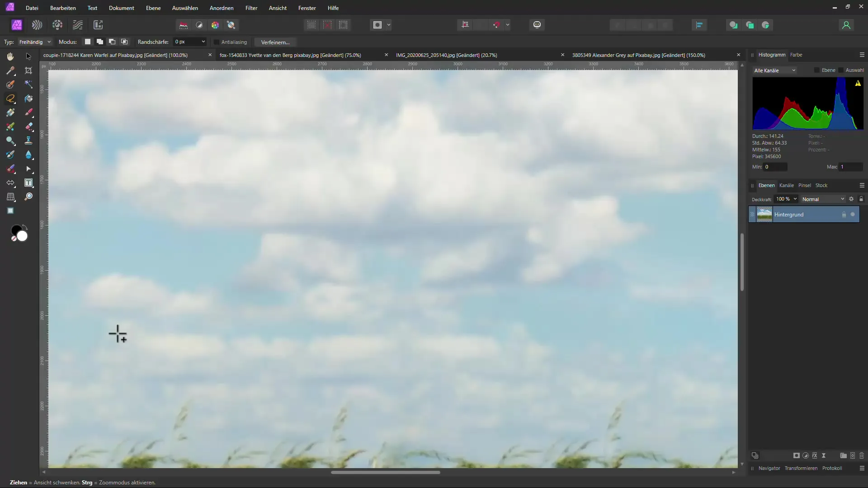Select the Hand view tool

[10, 56]
